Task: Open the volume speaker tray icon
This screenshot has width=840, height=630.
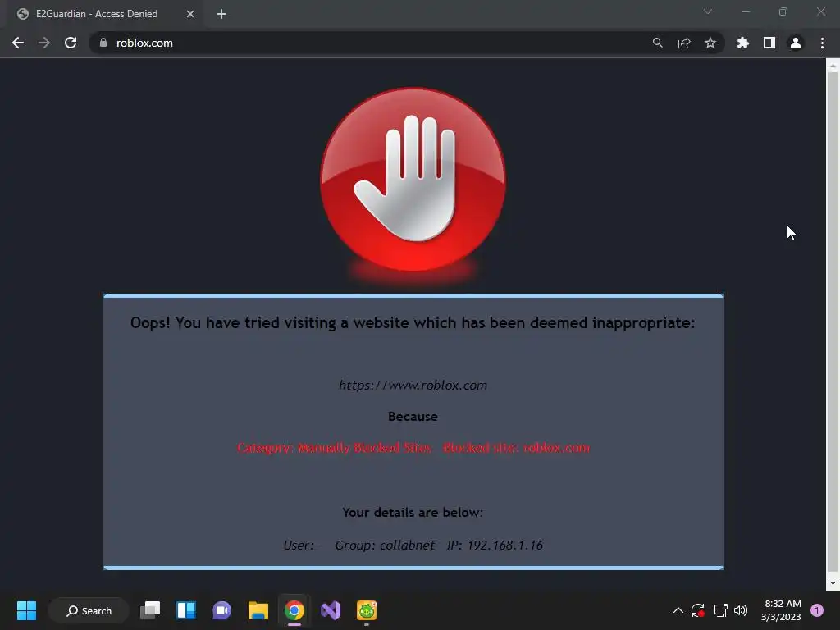Action: tap(741, 610)
